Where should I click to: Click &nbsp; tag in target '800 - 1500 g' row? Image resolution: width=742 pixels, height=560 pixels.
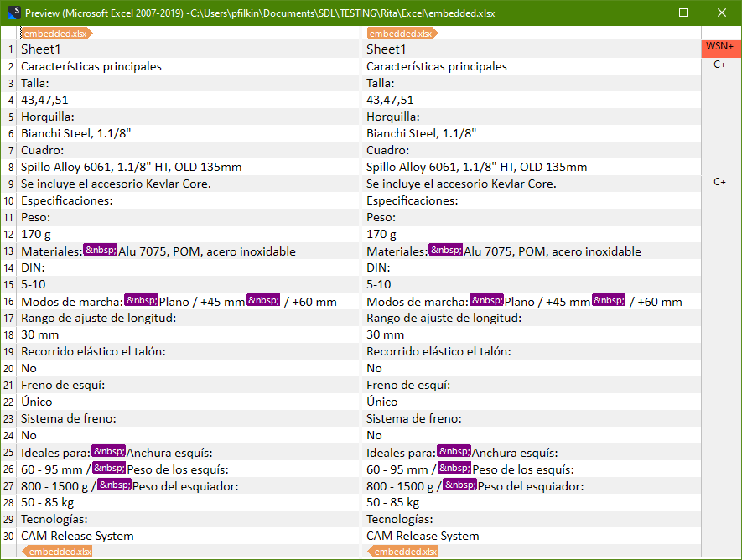(x=459, y=485)
